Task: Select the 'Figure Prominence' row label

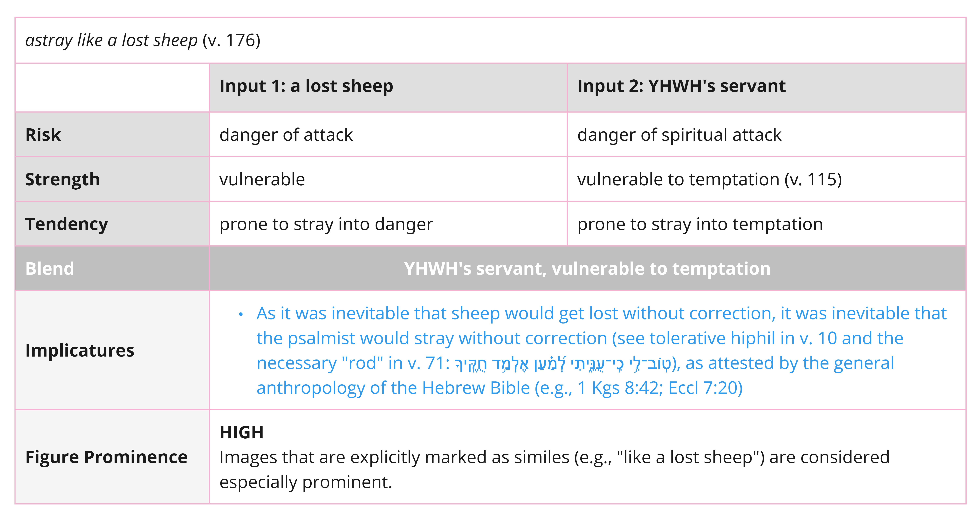Action: pyautogui.click(x=106, y=457)
